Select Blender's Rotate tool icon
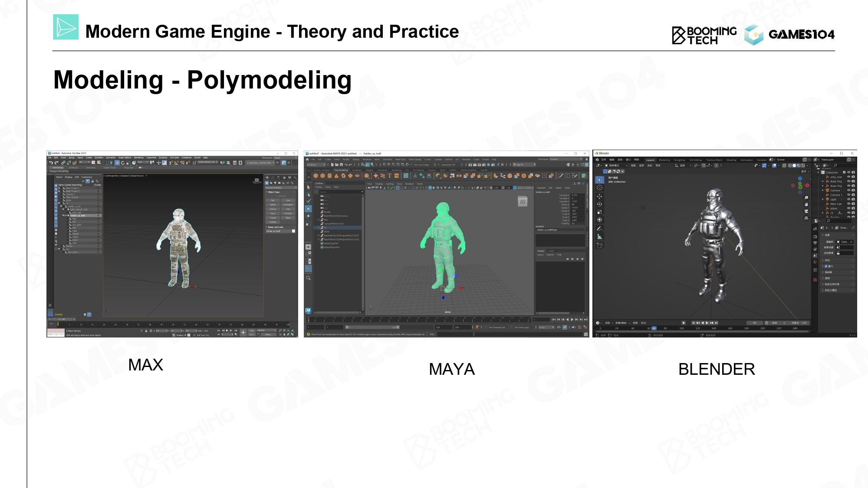Image resolution: width=868 pixels, height=488 pixels. pos(599,204)
